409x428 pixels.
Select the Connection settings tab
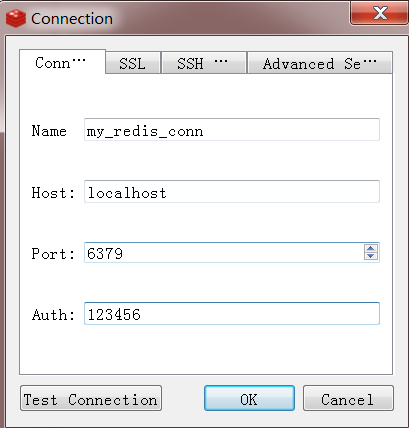point(62,62)
